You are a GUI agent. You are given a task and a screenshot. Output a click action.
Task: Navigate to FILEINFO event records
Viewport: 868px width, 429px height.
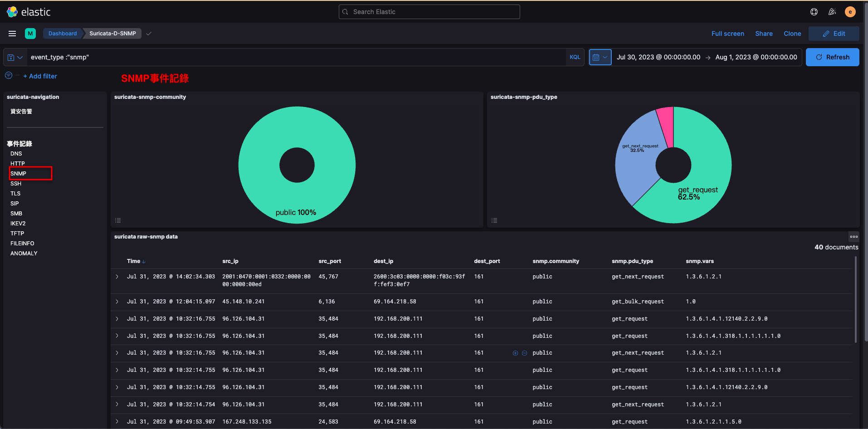coord(22,244)
